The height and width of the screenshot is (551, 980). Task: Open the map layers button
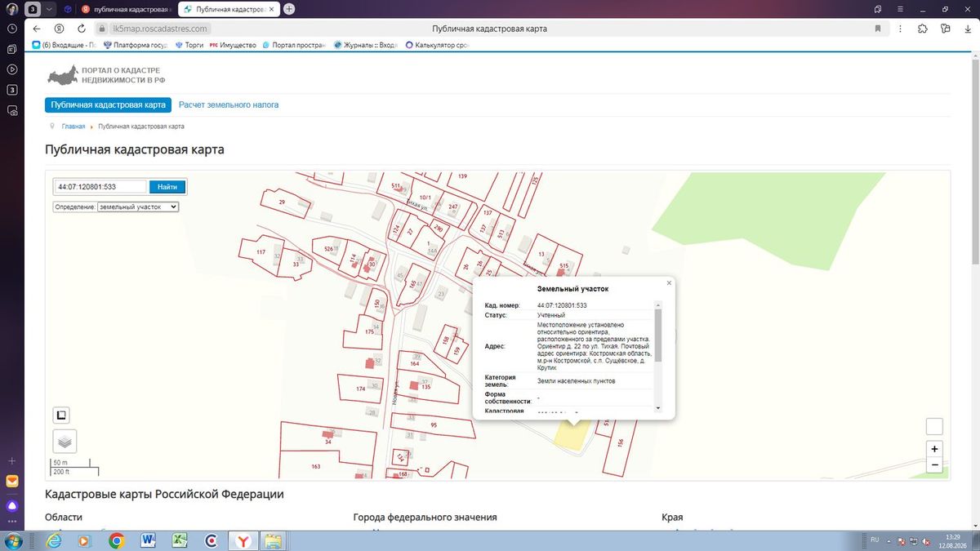[x=65, y=442]
